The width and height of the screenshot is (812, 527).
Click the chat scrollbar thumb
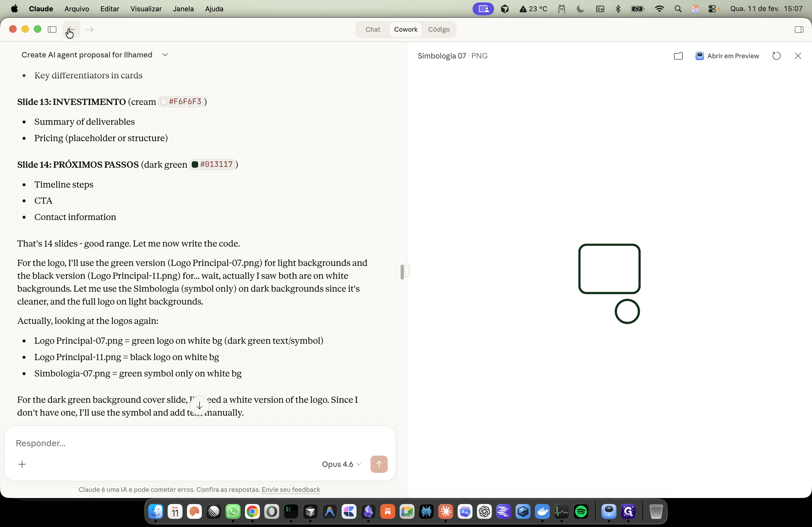402,272
